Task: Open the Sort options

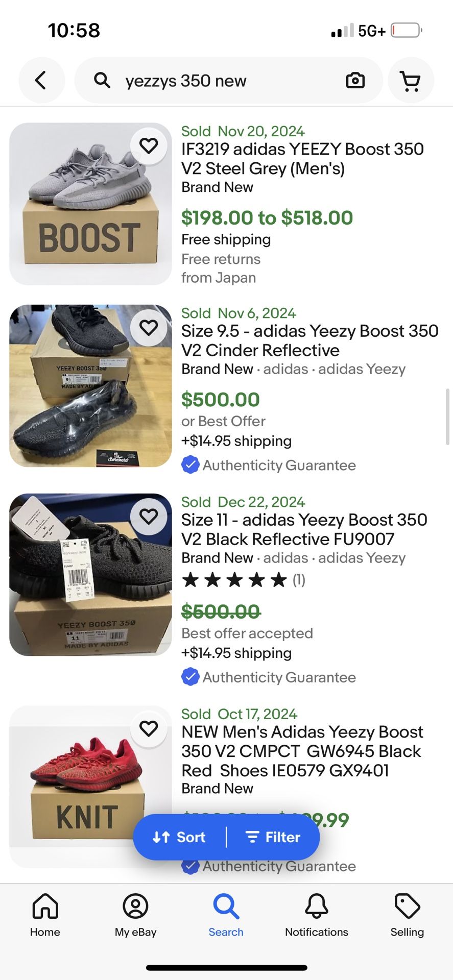Action: coord(179,837)
